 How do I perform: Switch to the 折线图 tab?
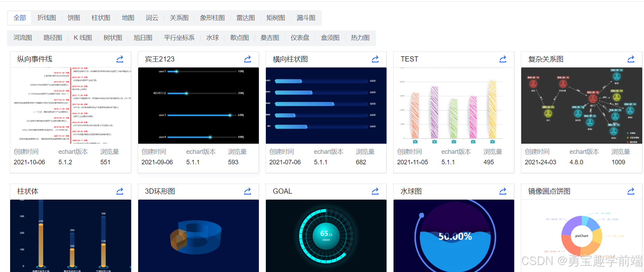pyautogui.click(x=47, y=18)
